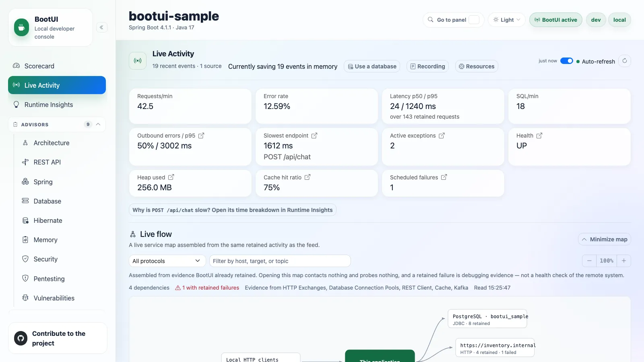
Task: Zoom in the live flow map with plus
Action: 624,261
